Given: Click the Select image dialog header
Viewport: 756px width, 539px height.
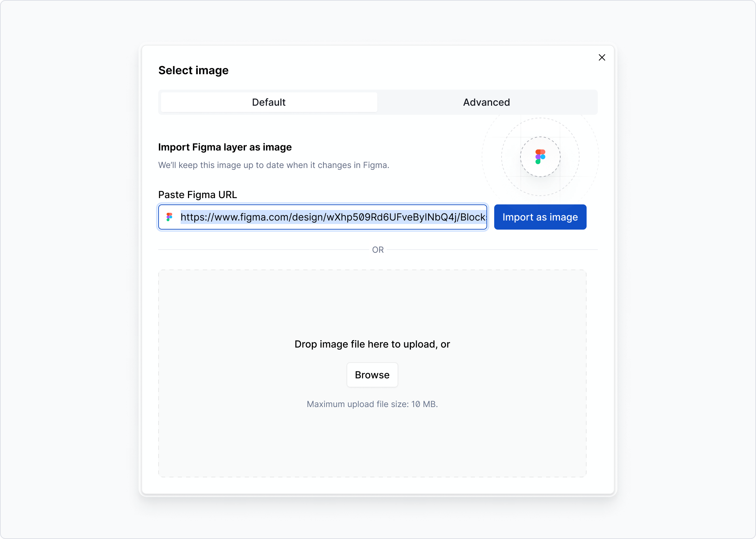Looking at the screenshot, I should (193, 70).
